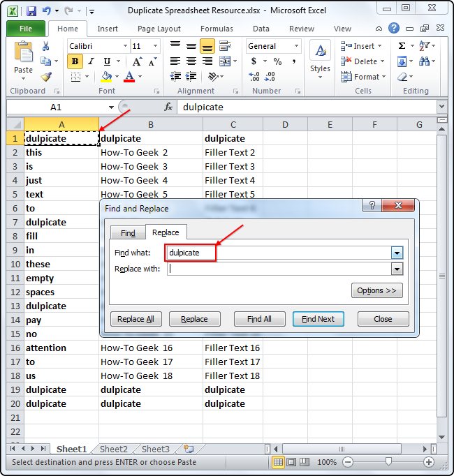This screenshot has height=476, width=454.
Task: Toggle Align Text Right icon
Action: 207,61
